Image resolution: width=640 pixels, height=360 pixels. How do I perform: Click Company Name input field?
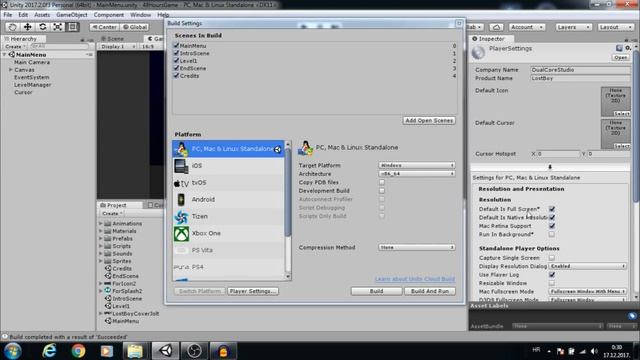(x=580, y=70)
